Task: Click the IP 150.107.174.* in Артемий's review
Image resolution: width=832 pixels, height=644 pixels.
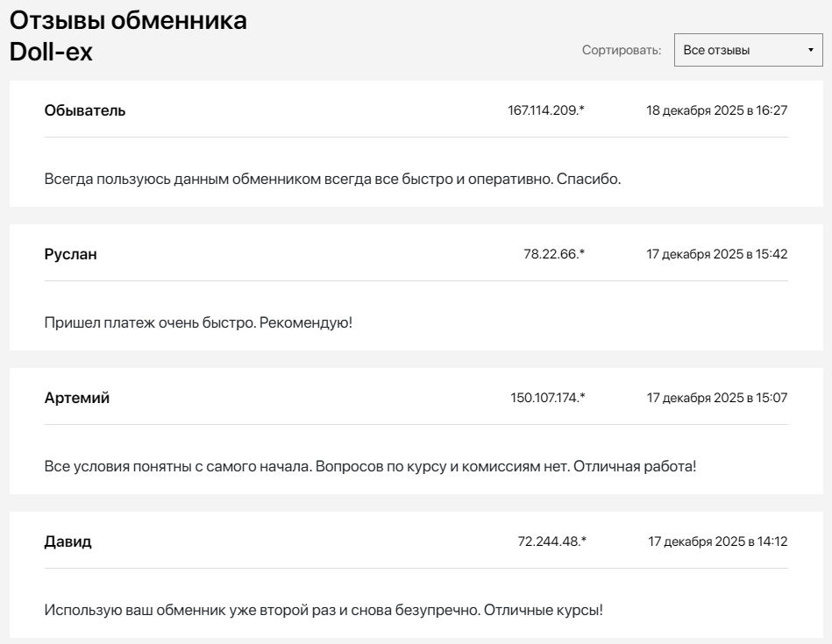Action: tap(544, 397)
